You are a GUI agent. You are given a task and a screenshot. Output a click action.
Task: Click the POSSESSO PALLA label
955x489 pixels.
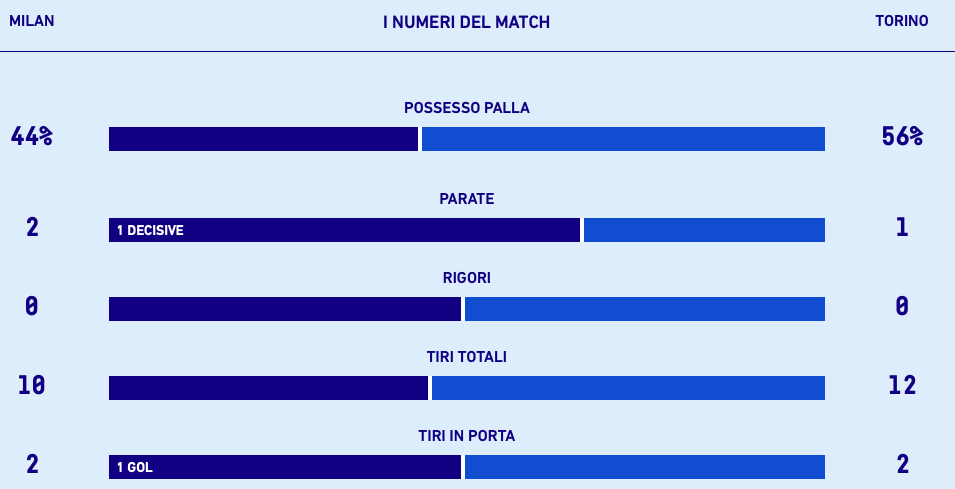point(467,108)
